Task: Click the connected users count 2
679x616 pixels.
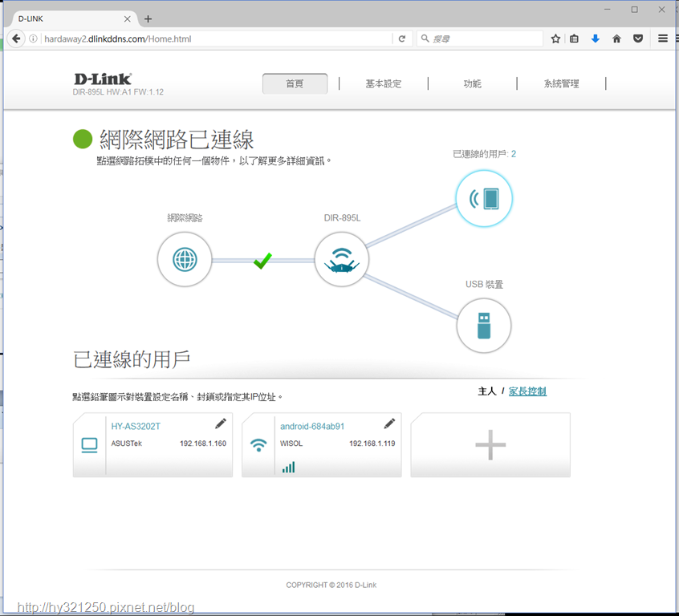Action: pos(514,154)
